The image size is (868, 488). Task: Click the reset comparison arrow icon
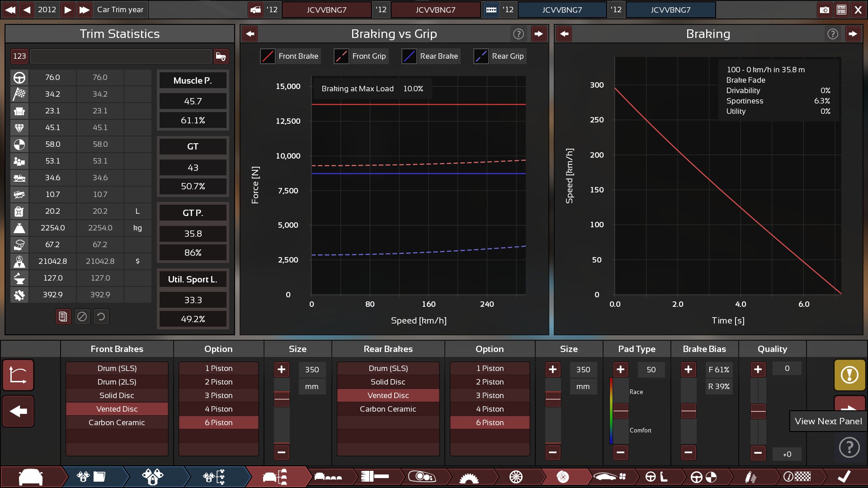click(101, 317)
